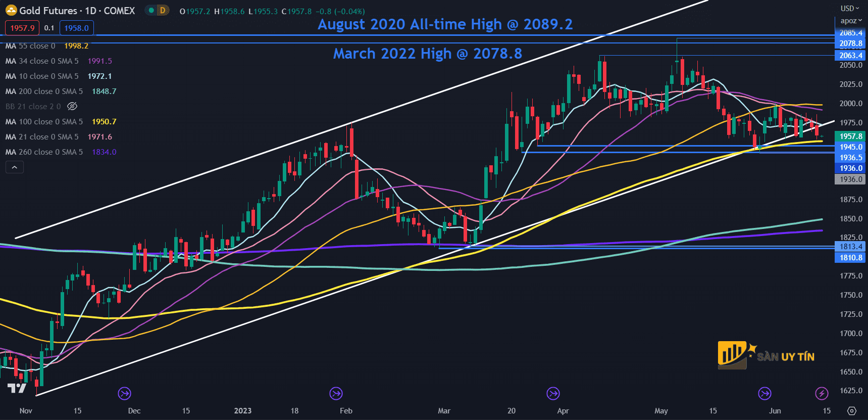Click the D delayed-data badge
This screenshot has height=420, width=868.
click(x=163, y=10)
